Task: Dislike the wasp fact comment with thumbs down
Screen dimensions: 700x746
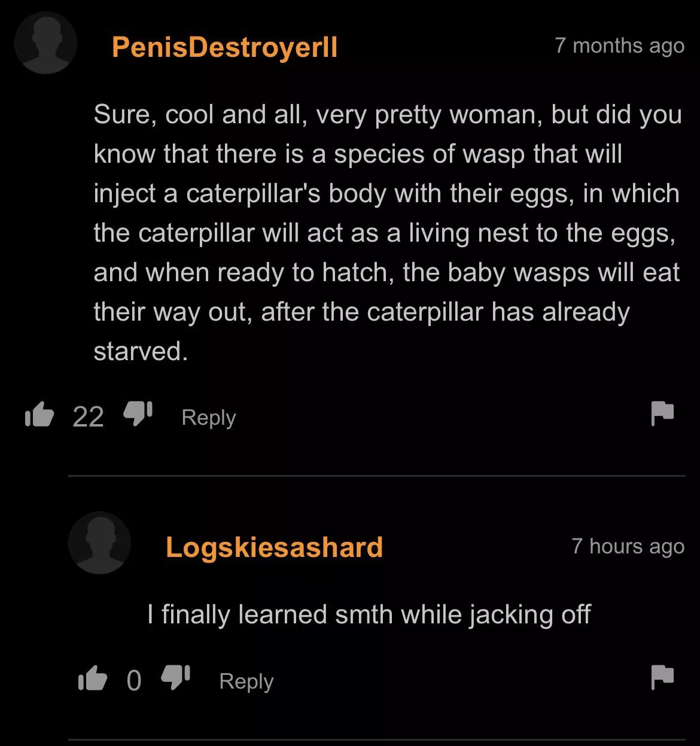Action: 138,413
